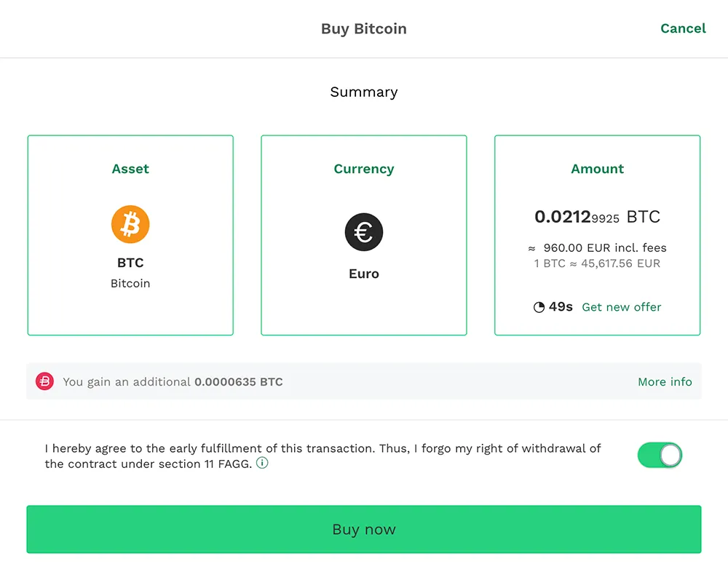728x580 pixels.
Task: Click the info icon after FAGG
Action: point(262,463)
